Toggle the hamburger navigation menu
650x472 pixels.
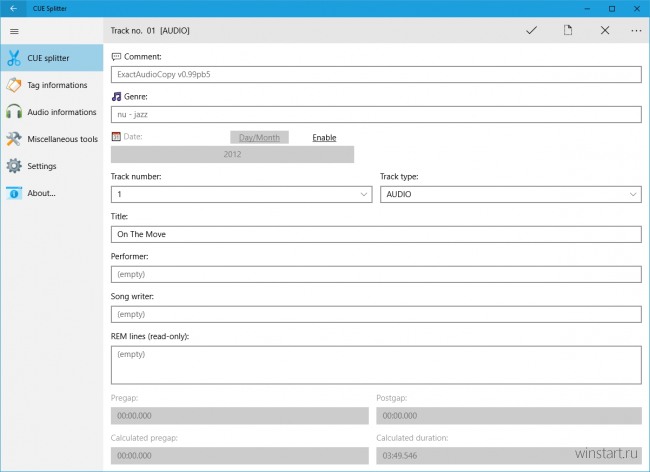point(14,31)
